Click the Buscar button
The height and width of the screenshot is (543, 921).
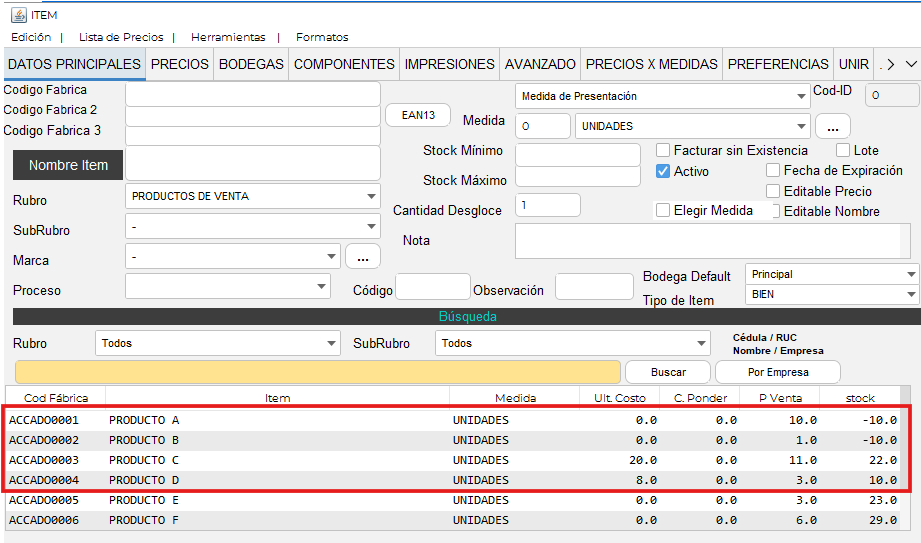668,372
